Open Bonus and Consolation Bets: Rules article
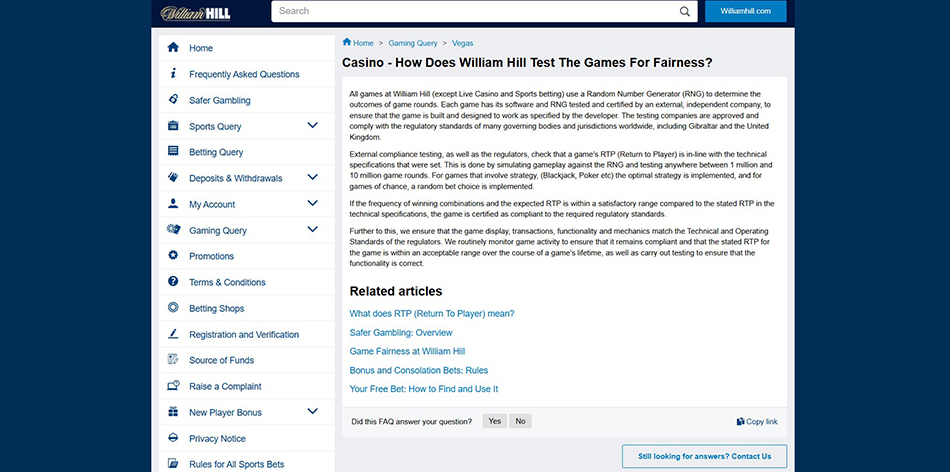The width and height of the screenshot is (950, 472). point(419,370)
